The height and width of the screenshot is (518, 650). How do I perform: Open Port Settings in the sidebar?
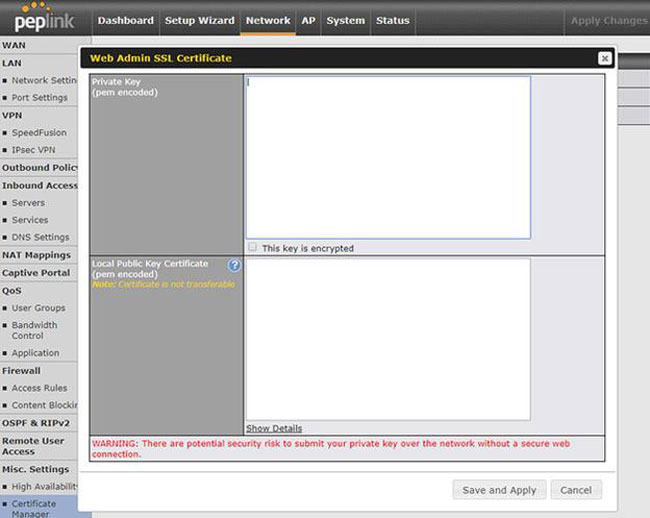point(40,98)
